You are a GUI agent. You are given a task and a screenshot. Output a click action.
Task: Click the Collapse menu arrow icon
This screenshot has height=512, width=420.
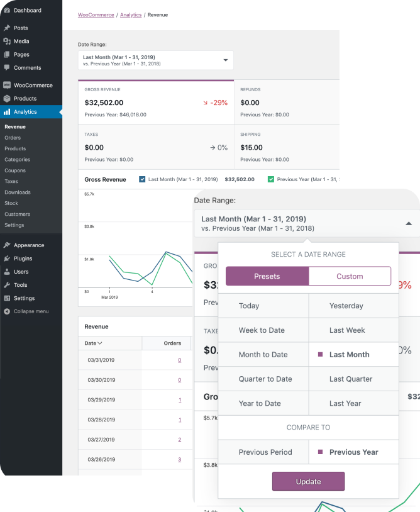coord(7,311)
